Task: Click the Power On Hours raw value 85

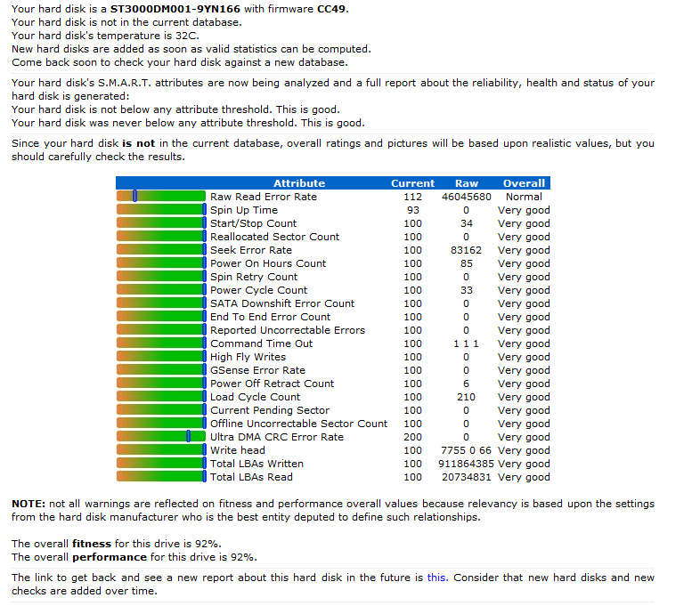Action: 467,263
